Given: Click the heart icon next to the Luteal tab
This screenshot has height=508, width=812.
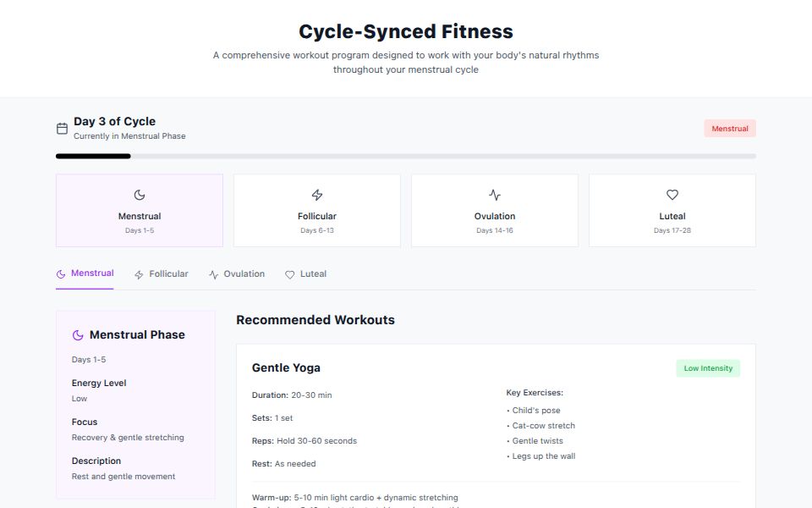Looking at the screenshot, I should [289, 273].
